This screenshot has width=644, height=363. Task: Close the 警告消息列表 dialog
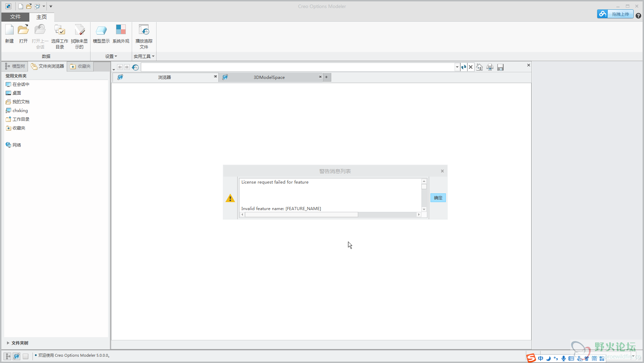[x=442, y=171]
